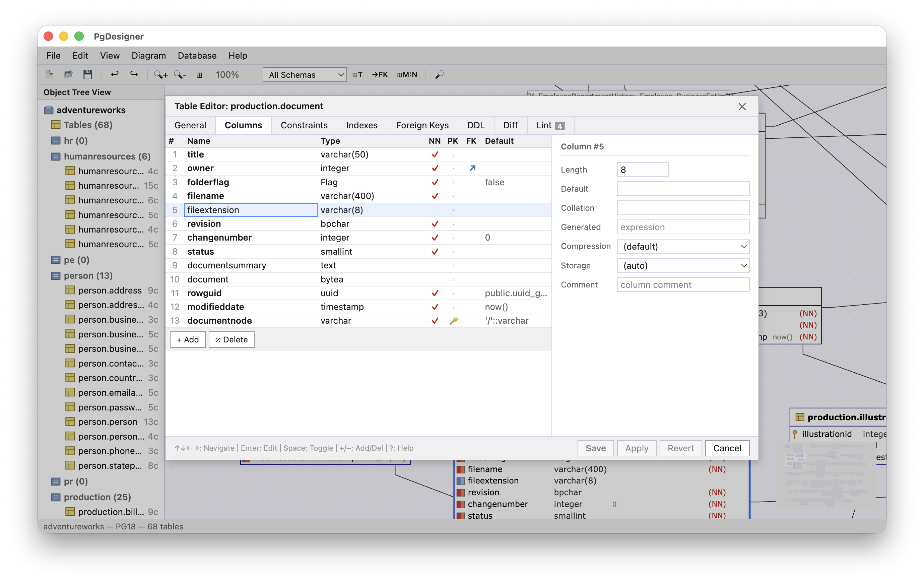Save the diagram with the floppy disk icon
Screen dimensions: 924x583
click(88, 74)
